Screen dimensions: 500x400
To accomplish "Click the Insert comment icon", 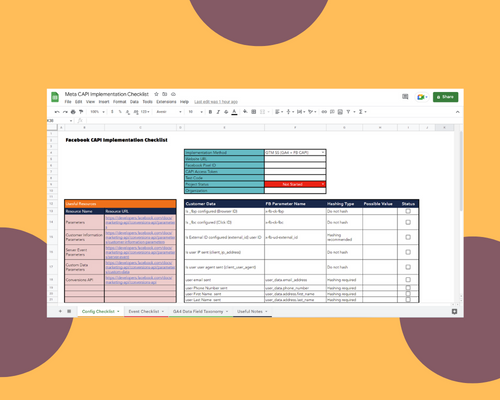I will point(332,112).
